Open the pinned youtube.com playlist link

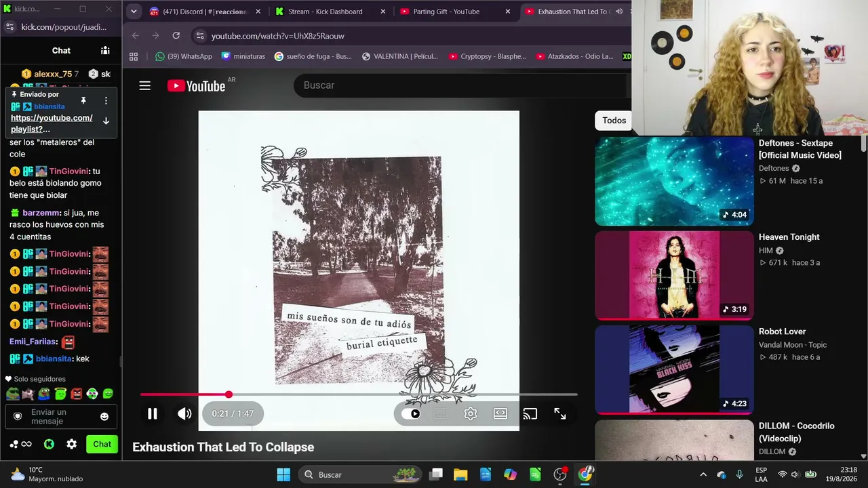click(52, 123)
